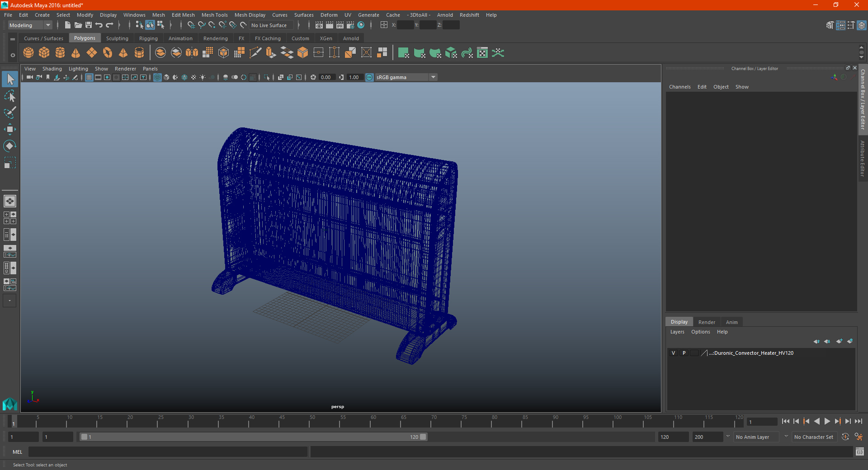This screenshot has width=868, height=470.
Task: Switch to the Sculpting shelf tab
Action: click(117, 38)
